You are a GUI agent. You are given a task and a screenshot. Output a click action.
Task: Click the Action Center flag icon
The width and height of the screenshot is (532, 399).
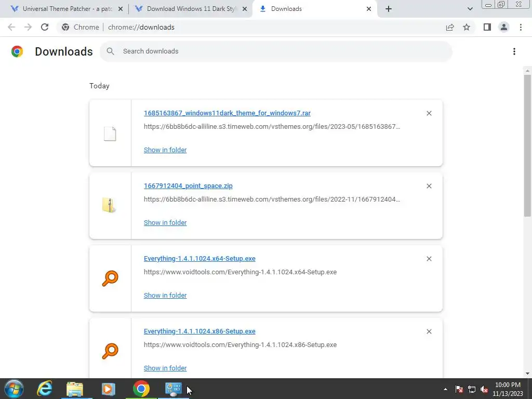point(459,389)
